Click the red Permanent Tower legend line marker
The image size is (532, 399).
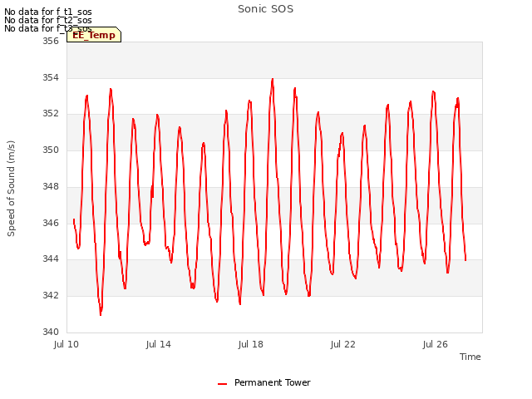tap(222, 384)
